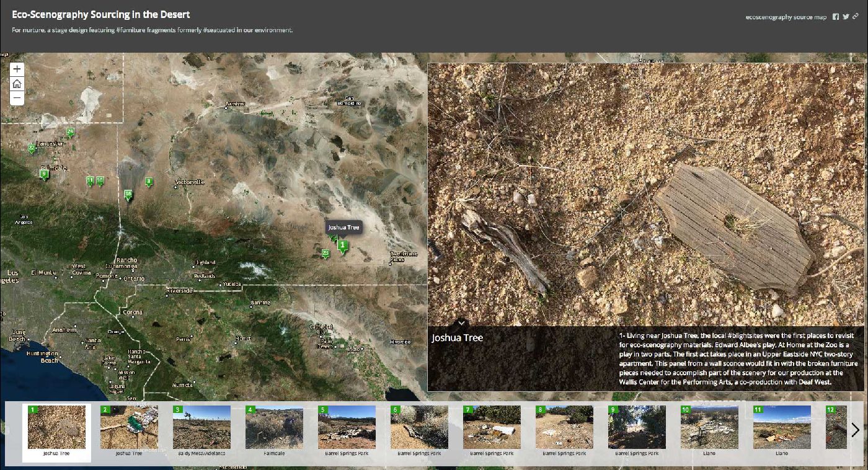Viewport: 868px width, 470px height.
Task: Zoom in on the map
Action: click(17, 69)
